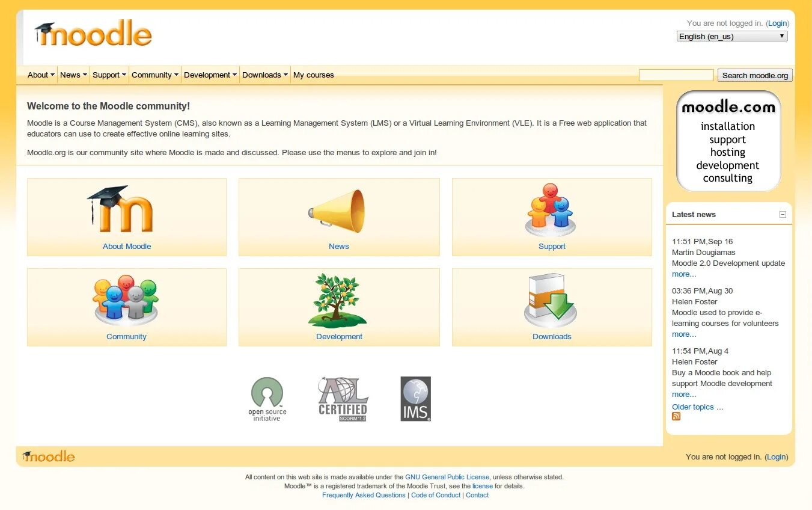Expand the News menu in navigation bar
812x510 pixels.
coord(73,75)
